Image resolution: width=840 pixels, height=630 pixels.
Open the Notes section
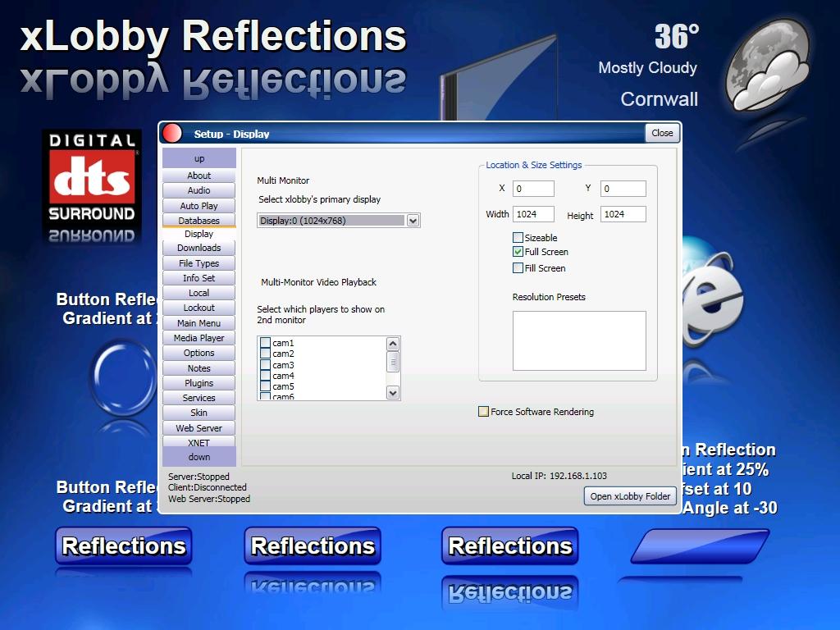pyautogui.click(x=199, y=368)
